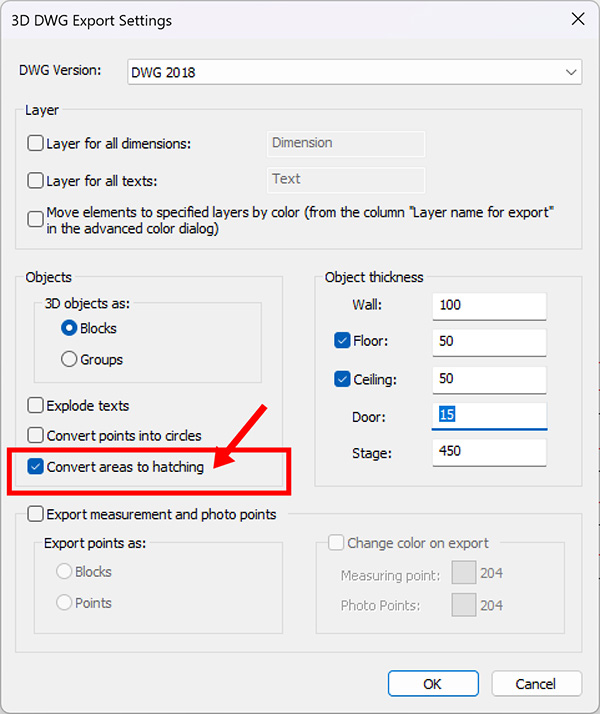Enable Convert points into circles
600x714 pixels.
pyautogui.click(x=36, y=436)
